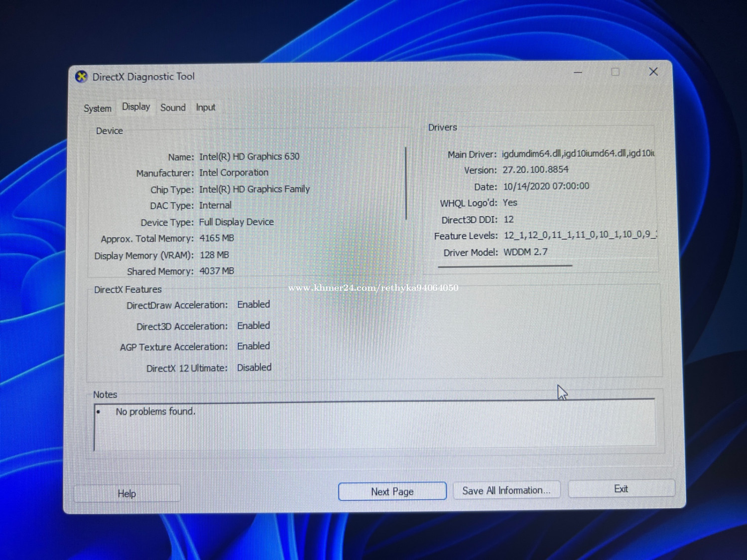This screenshot has height=560, width=747.
Task: Click DirectDraw Acceleration 'Enabled' value
Action: pos(253,304)
